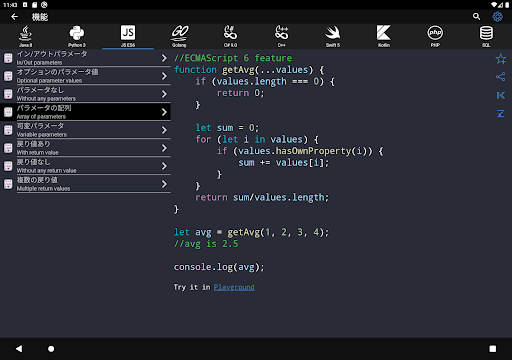Viewport: 512px width, 360px height.
Task: Tap the Android recent apps button
Action: (x=493, y=349)
